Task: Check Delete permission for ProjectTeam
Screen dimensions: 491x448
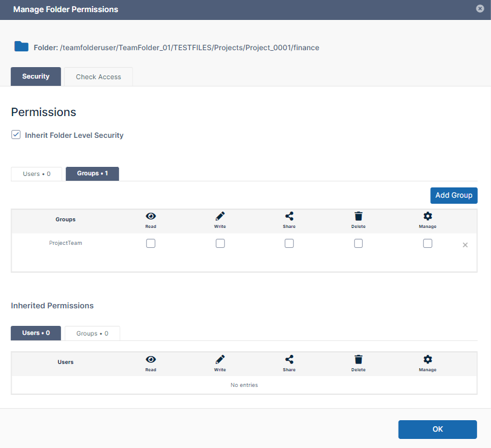Action: click(359, 243)
